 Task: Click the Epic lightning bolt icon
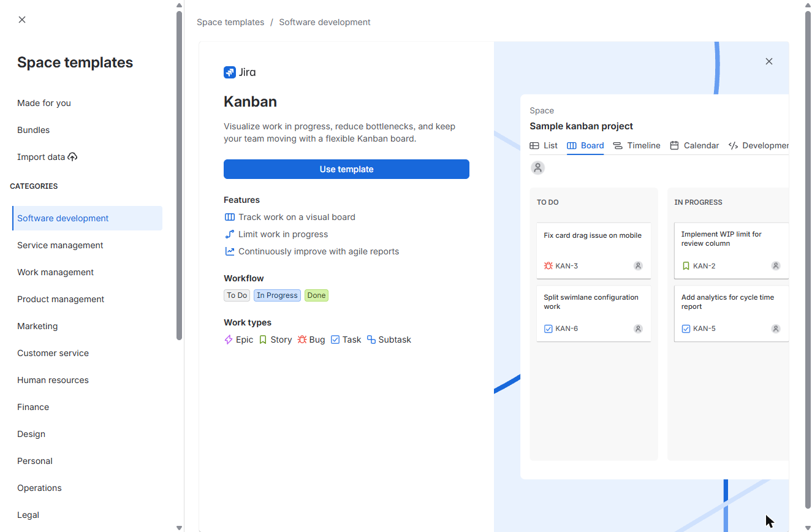tap(229, 340)
